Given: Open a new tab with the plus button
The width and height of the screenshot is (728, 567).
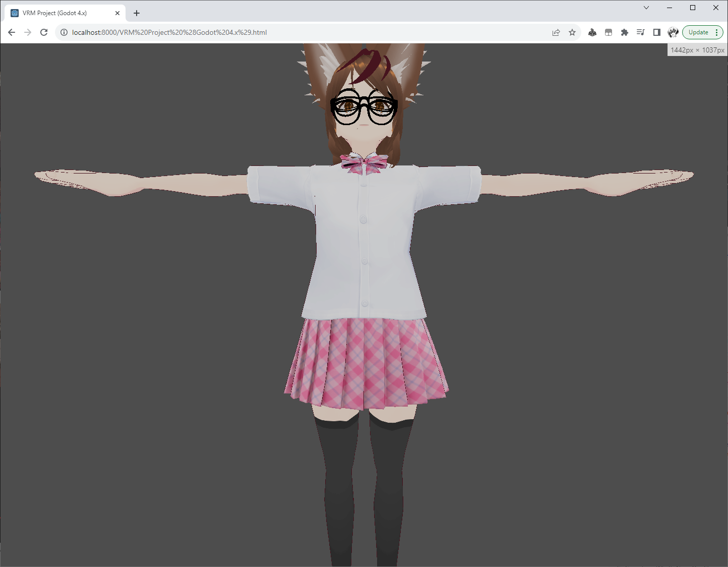Looking at the screenshot, I should point(136,13).
